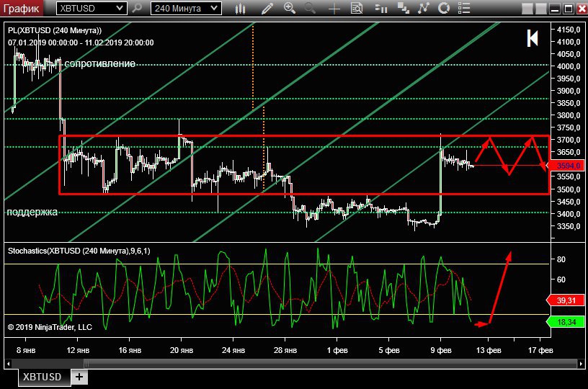The image size is (588, 389).
Task: Open the Strategies circular icon
Action: (x=444, y=8)
